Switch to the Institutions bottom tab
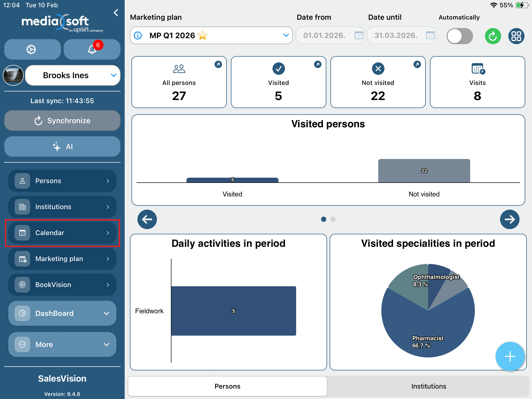The image size is (532, 399). 429,386
